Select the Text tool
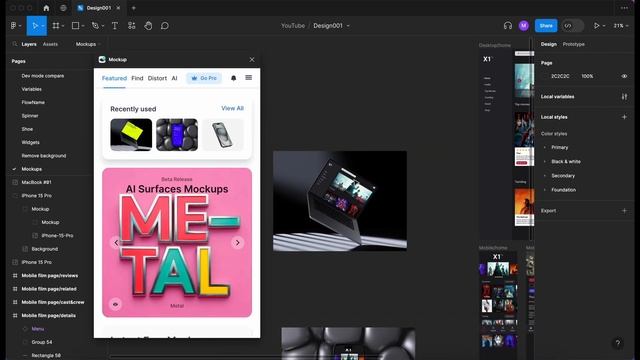640x360 pixels. pyautogui.click(x=115, y=26)
